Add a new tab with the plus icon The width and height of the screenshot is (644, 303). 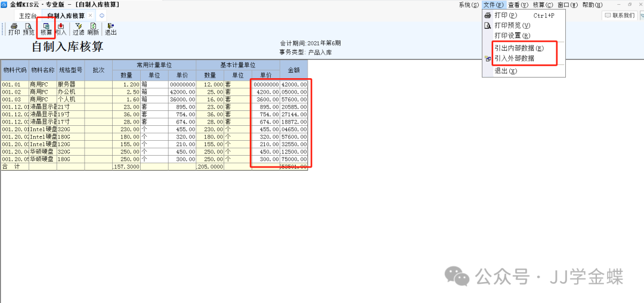[102, 15]
